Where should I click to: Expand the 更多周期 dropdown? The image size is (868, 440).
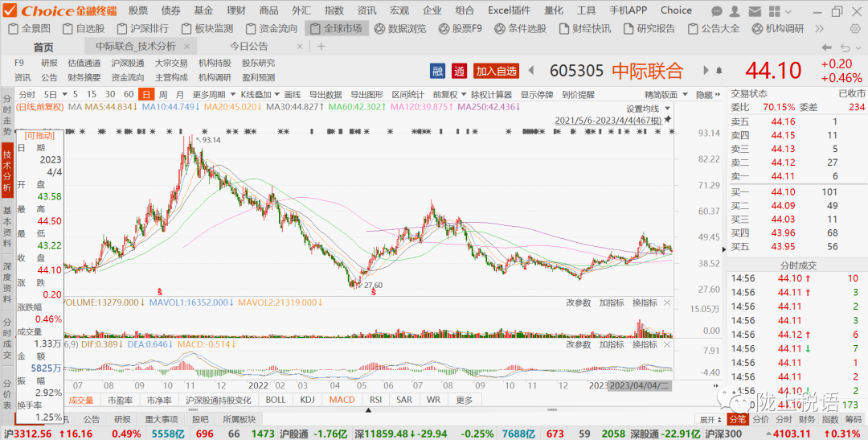[233, 95]
